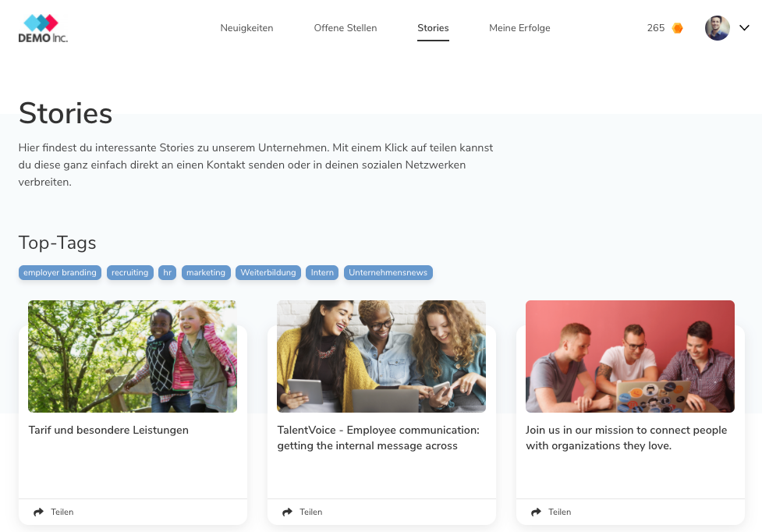Open the children playing story thumbnail
The image size is (762, 532).
coord(133,356)
